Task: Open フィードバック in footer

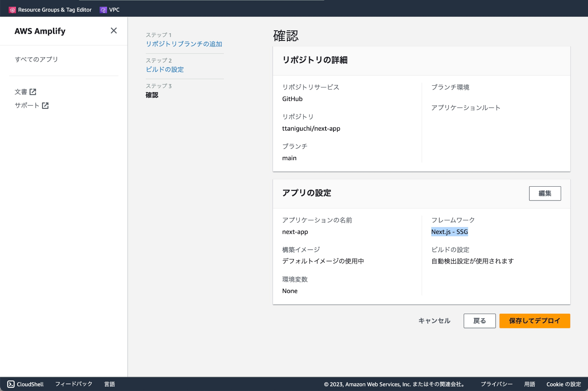Action: 74,384
